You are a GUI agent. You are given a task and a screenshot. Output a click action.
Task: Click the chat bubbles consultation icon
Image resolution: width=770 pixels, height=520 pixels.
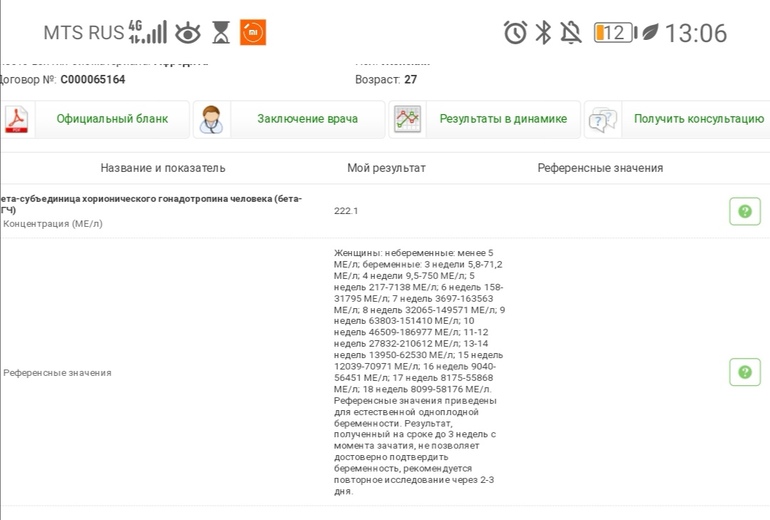pyautogui.click(x=601, y=119)
